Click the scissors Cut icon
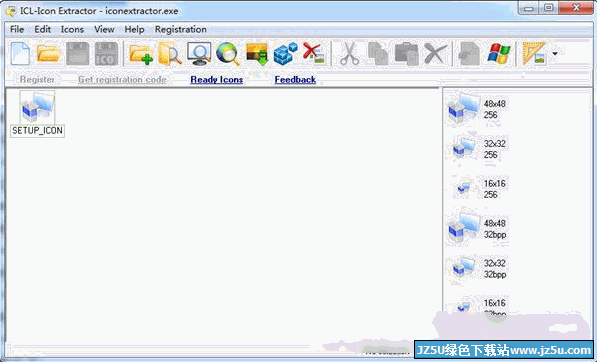597x362 pixels. point(350,54)
